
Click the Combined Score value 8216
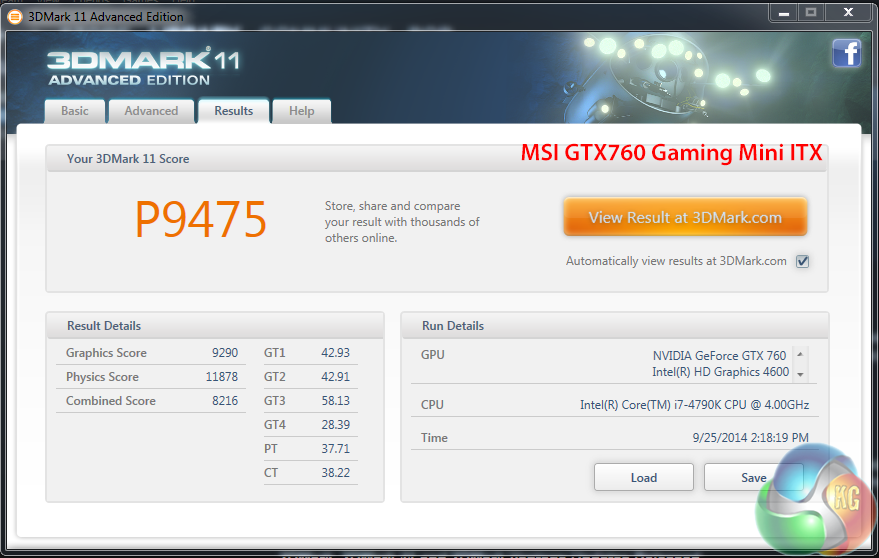[225, 401]
